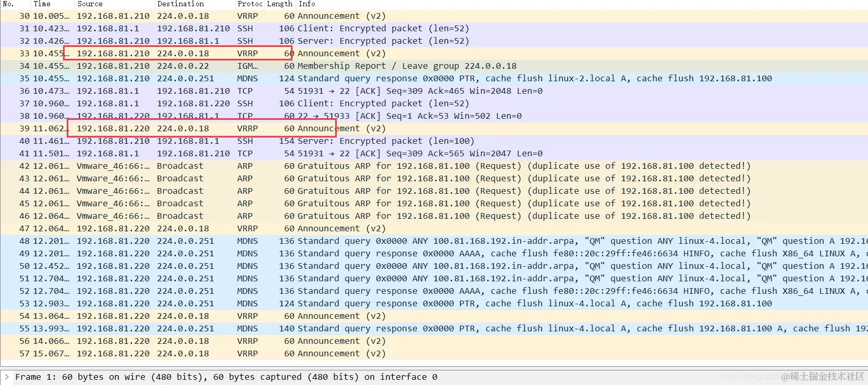
Task: Select packet 39 VRRP from 192.168.81.220
Action: click(x=434, y=129)
